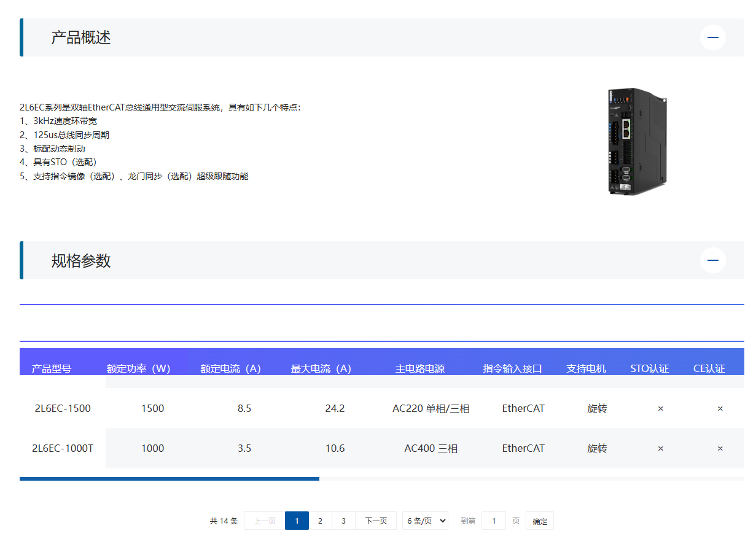Click the horizontal scrollbar below the table
The height and width of the screenshot is (539, 756).
coord(170,478)
